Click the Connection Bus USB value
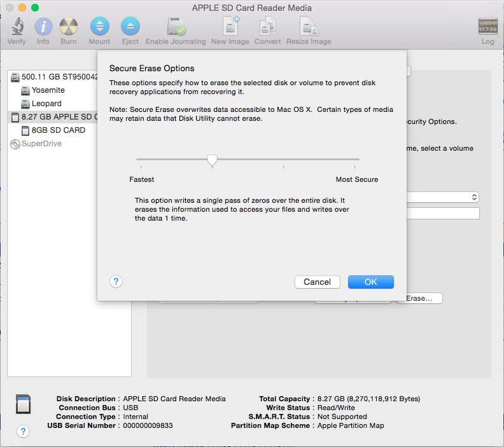 [130, 408]
